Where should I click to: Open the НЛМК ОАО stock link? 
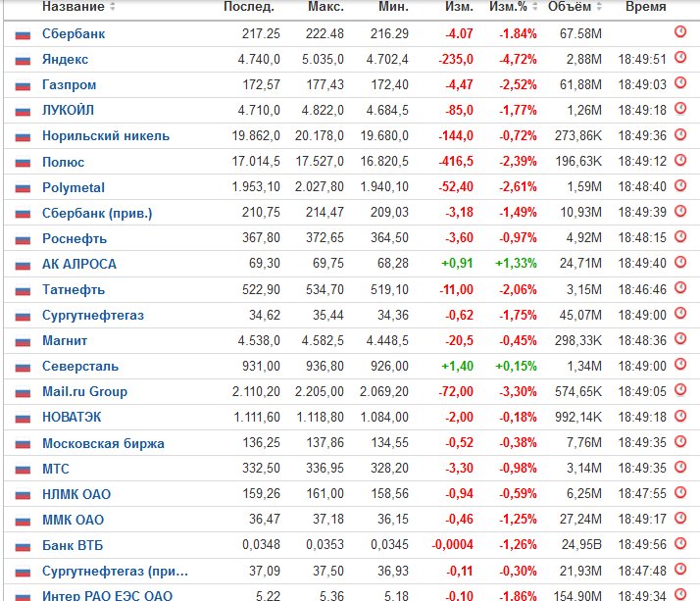tap(76, 494)
